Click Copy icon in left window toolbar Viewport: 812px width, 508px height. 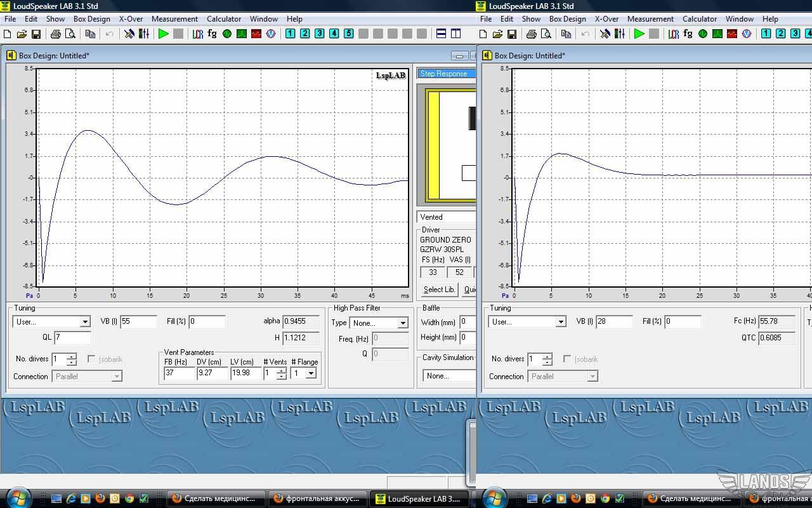tap(90, 34)
